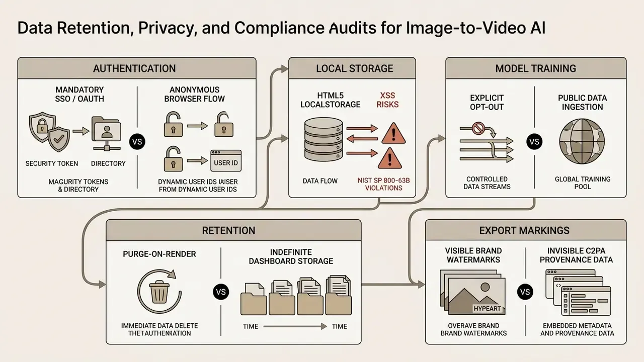Viewport: 644px width, 362px height.
Task: Click the 'OVERAVE BRAND BRAND WATERMARKS' caption
Action: (x=473, y=329)
